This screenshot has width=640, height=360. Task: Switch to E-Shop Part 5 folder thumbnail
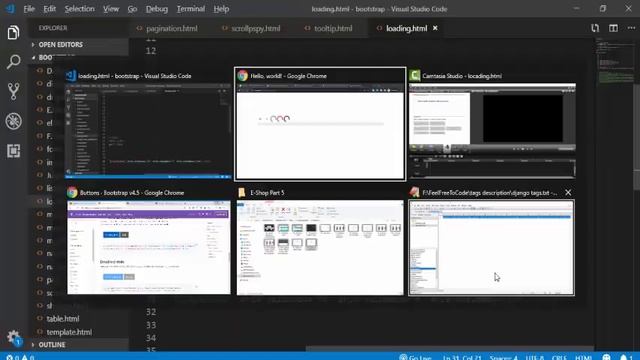tap(320, 241)
